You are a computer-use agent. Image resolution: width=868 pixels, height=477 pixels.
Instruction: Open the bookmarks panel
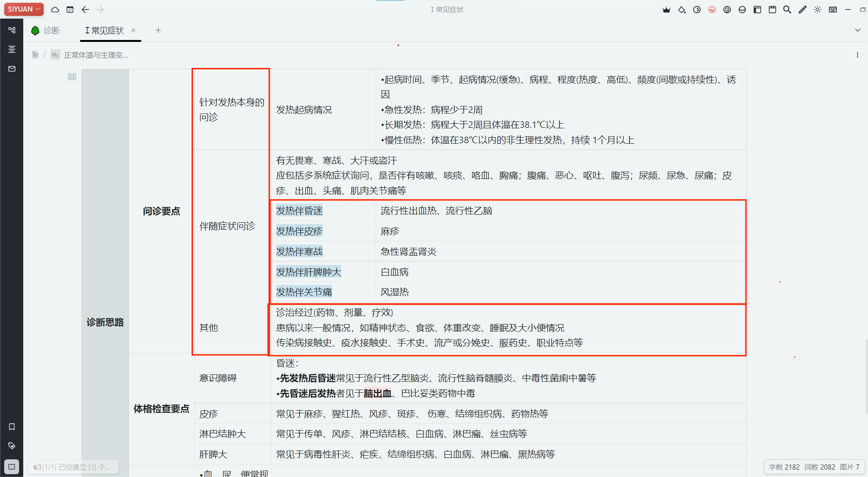[12, 427]
